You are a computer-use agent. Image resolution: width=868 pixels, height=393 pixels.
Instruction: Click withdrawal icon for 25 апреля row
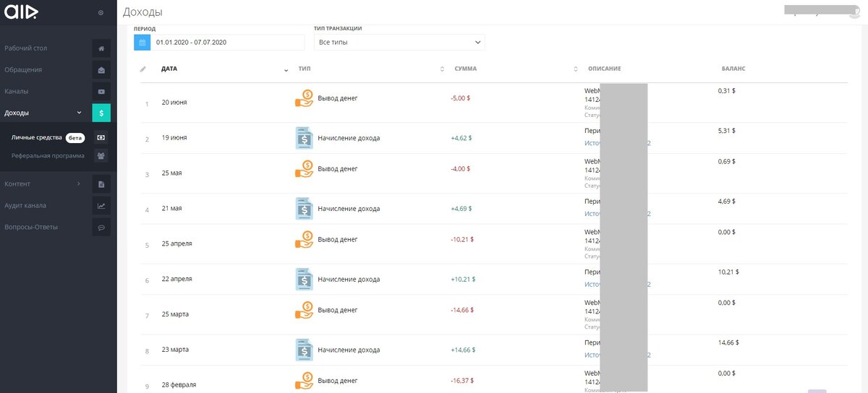tap(304, 240)
